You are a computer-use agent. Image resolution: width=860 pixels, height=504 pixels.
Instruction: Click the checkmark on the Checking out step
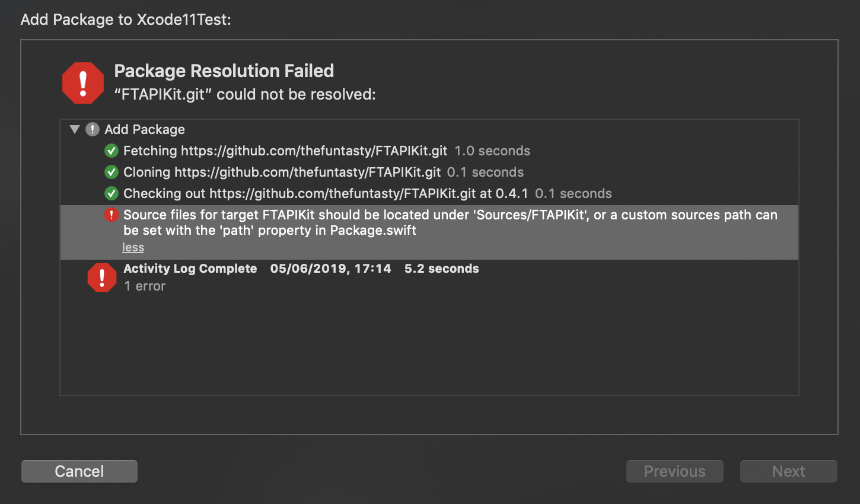click(x=112, y=193)
